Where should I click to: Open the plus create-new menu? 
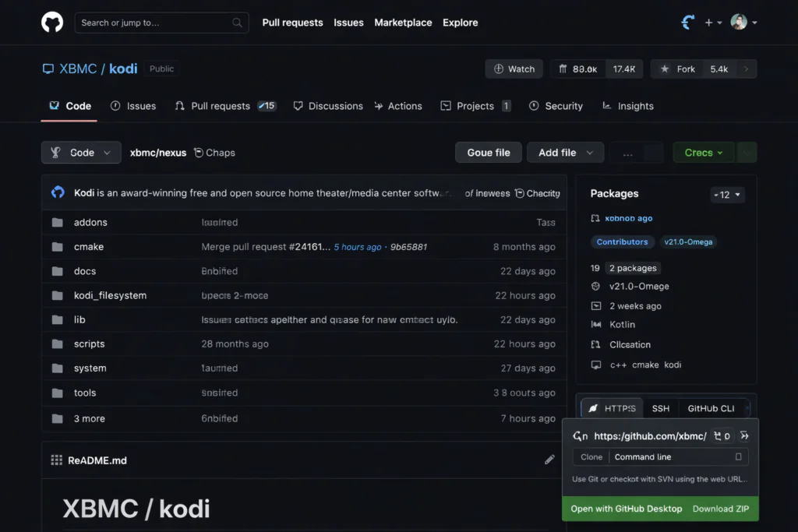click(x=713, y=23)
